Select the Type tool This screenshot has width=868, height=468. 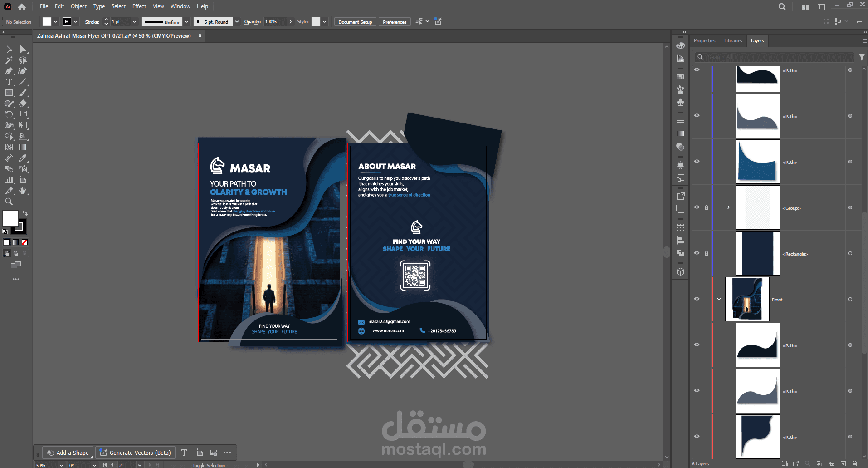(x=9, y=82)
